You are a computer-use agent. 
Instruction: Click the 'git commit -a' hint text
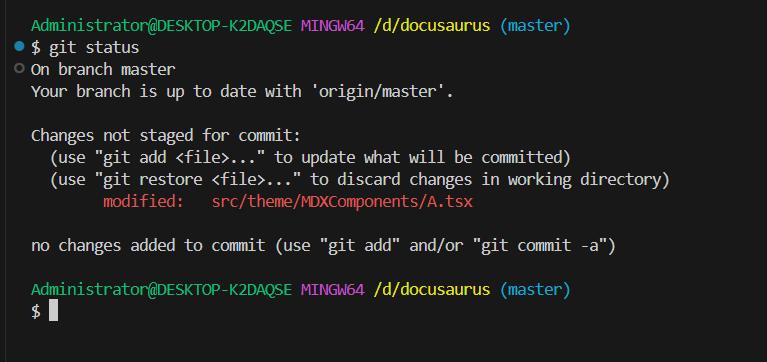pos(541,246)
